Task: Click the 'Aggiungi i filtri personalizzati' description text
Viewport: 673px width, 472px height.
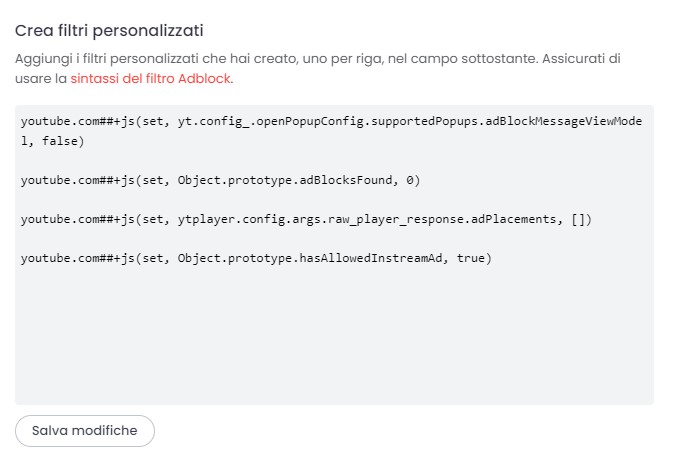Action: [x=318, y=69]
